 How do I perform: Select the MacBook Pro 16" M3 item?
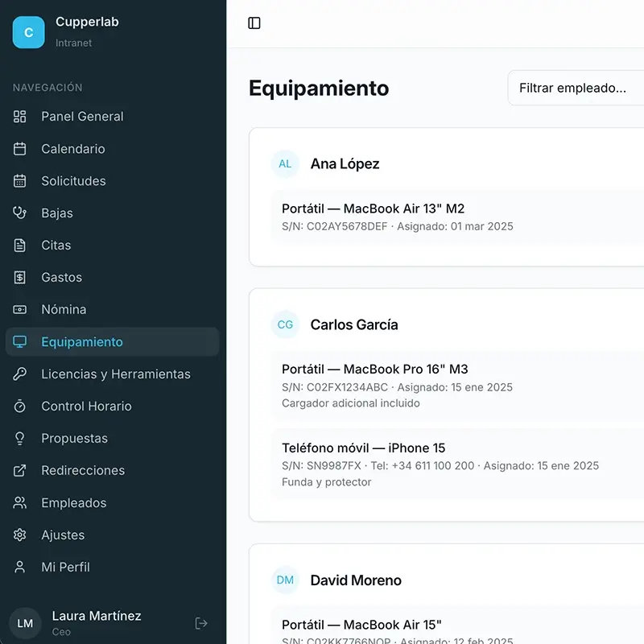[x=457, y=386]
